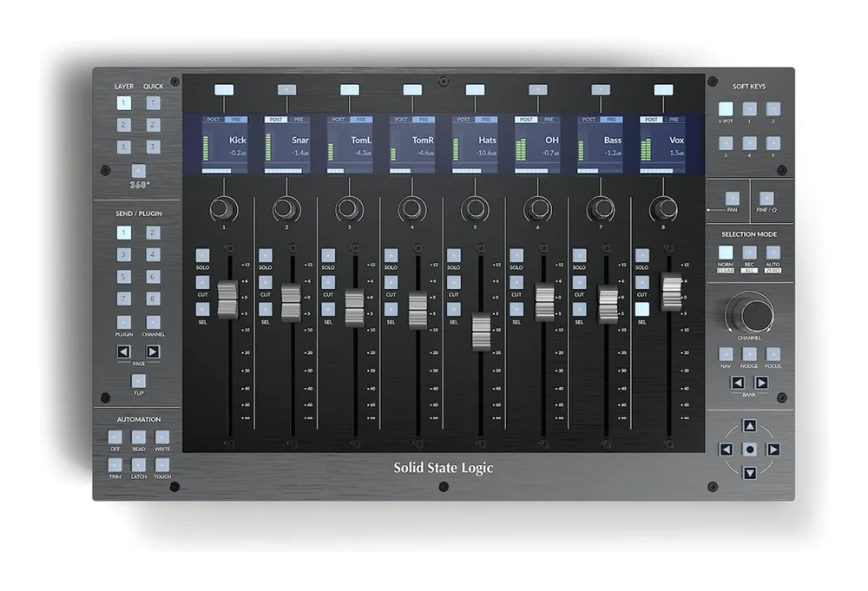The image size is (868, 591).
Task: Hit the V-POT soft key
Action: click(x=725, y=108)
